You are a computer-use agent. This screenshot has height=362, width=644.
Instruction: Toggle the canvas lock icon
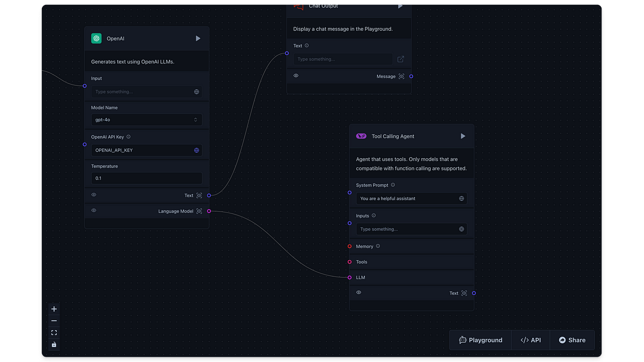tap(54, 344)
